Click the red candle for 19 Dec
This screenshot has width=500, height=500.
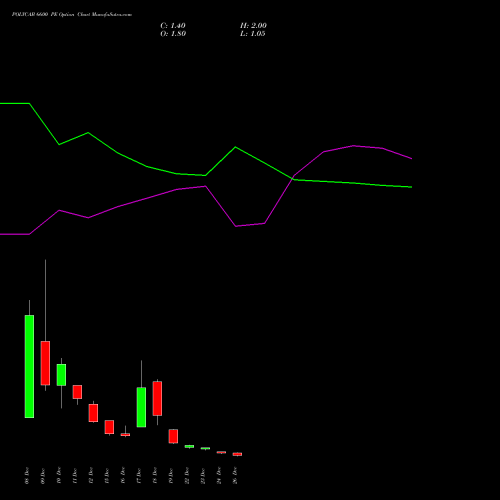[173, 436]
